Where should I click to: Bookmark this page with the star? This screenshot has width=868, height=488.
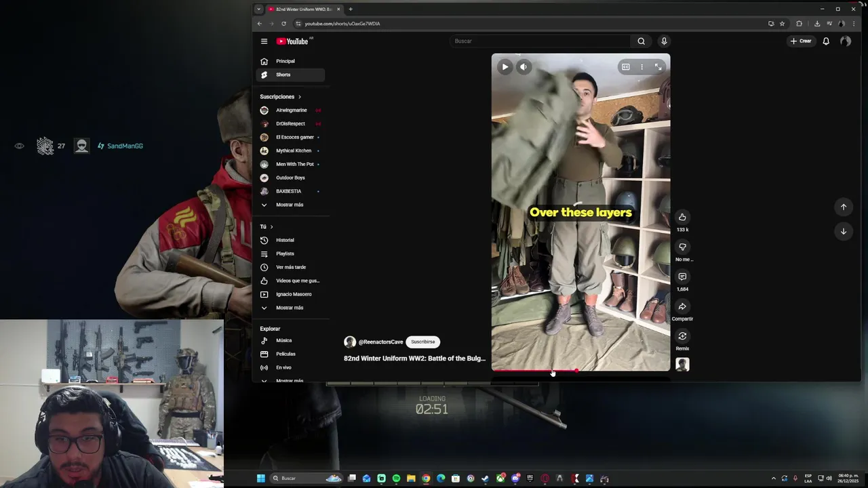pos(782,24)
